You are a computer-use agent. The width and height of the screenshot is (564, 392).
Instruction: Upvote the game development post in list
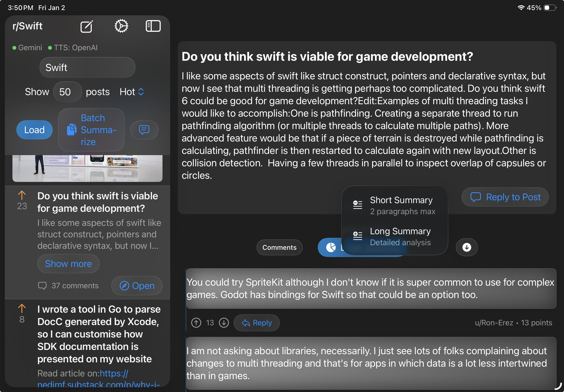22,196
